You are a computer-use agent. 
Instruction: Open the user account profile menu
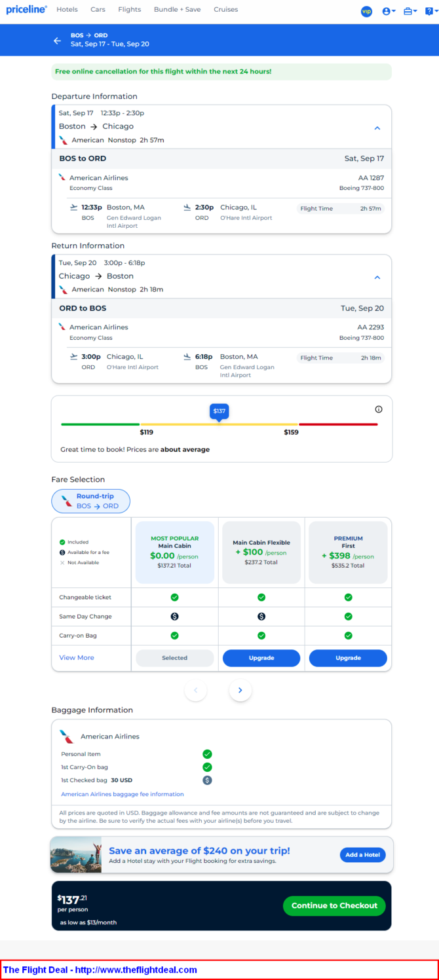[389, 11]
